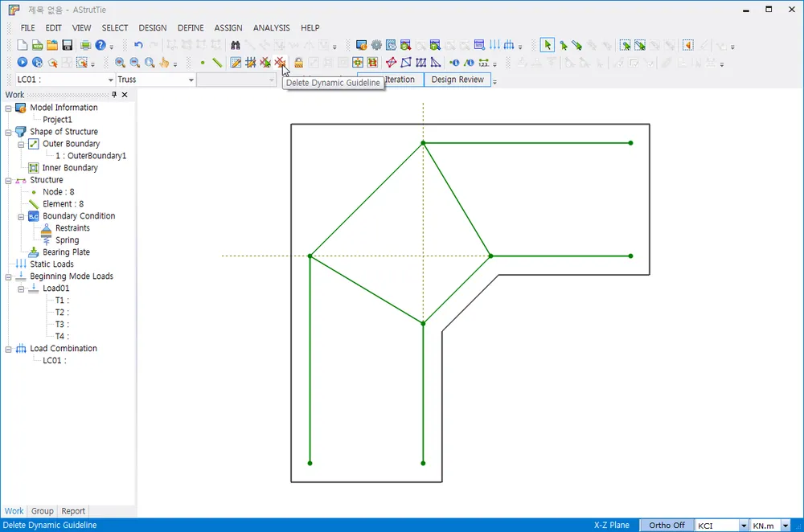The image size is (804, 532).
Task: Click the binoculars Find icon
Action: [x=236, y=45]
